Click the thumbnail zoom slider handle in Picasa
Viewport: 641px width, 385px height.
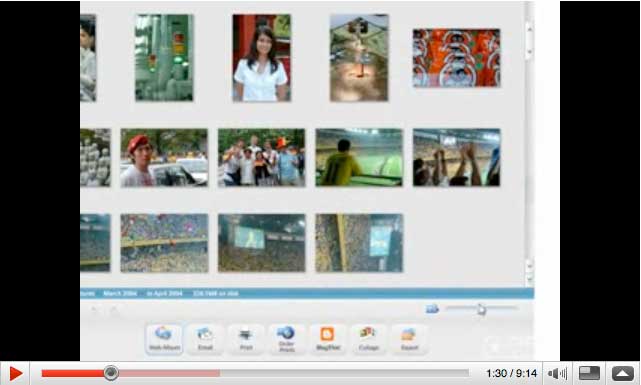481,309
